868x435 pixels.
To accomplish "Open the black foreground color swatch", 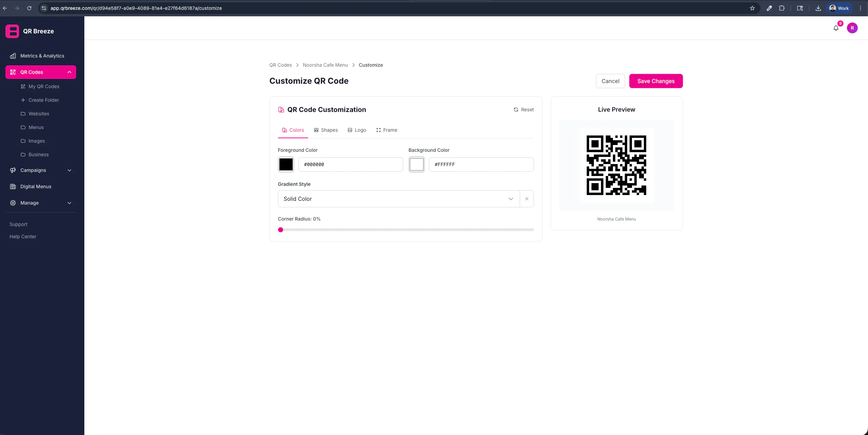I will point(286,164).
